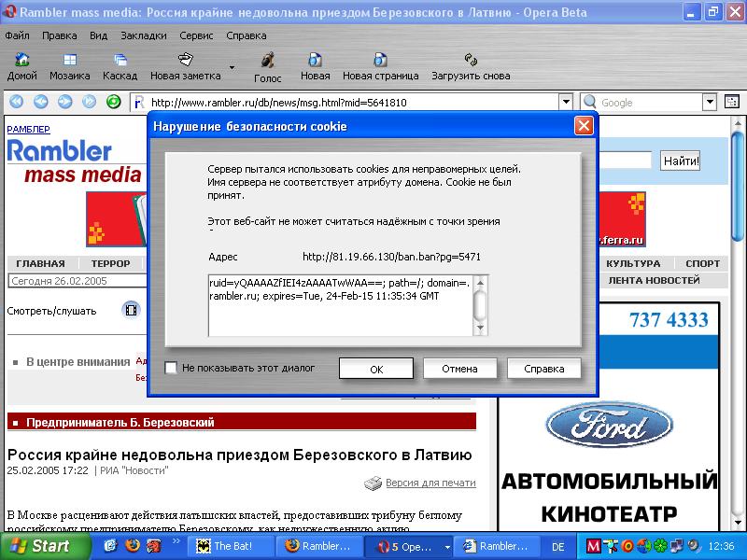Follow the РАМБЛЕР link
Image resolution: width=747 pixels, height=560 pixels.
pyautogui.click(x=28, y=129)
